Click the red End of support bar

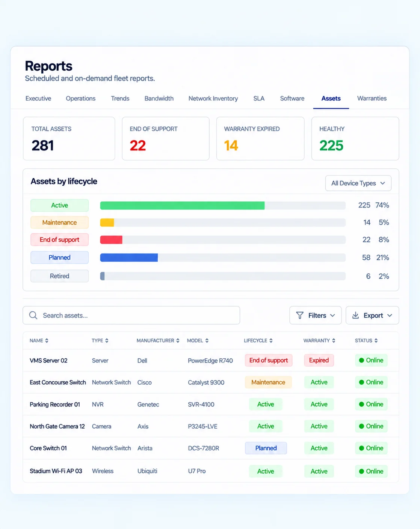pyautogui.click(x=111, y=240)
